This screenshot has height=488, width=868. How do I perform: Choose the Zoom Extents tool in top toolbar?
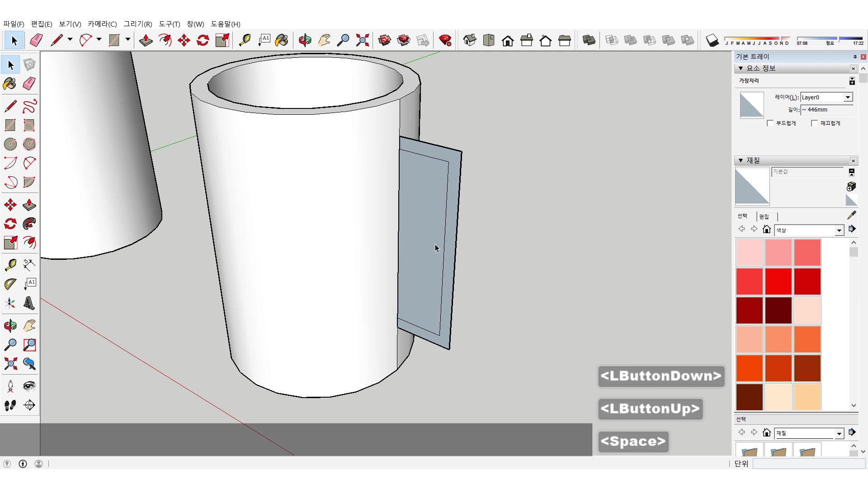362,40
